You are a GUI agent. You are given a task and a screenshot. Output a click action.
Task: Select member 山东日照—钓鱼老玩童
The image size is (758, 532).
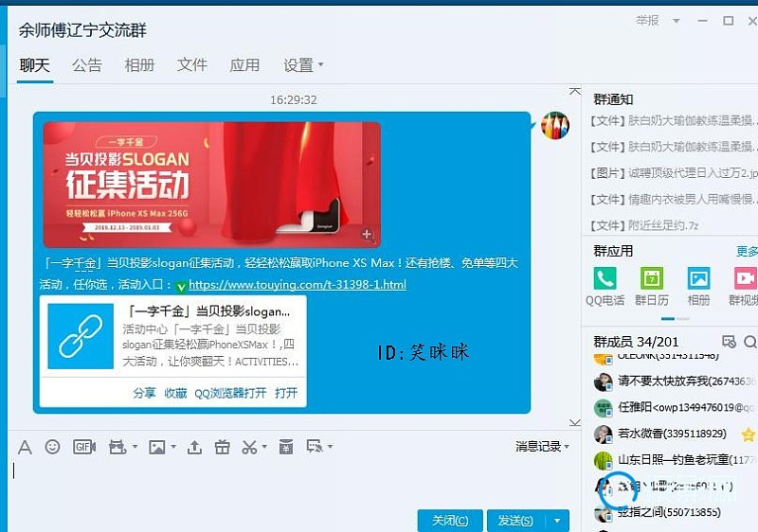(675, 460)
